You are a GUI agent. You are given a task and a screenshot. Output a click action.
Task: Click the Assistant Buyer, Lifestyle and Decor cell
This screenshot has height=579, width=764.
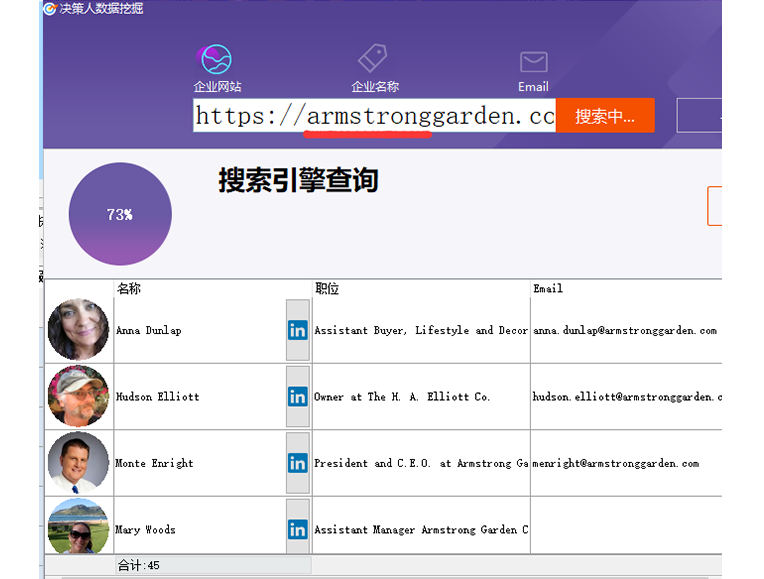click(421, 330)
